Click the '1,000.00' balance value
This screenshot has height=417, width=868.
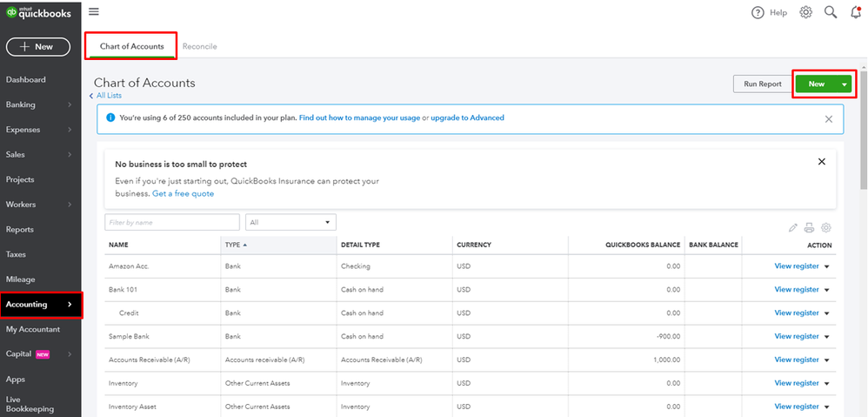click(666, 360)
